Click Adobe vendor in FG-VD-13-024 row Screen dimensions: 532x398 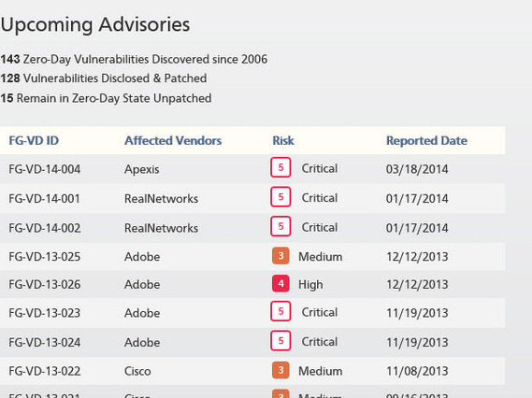point(142,342)
